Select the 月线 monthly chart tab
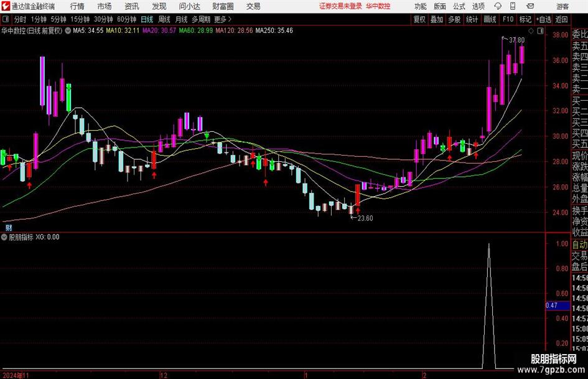 click(181, 19)
